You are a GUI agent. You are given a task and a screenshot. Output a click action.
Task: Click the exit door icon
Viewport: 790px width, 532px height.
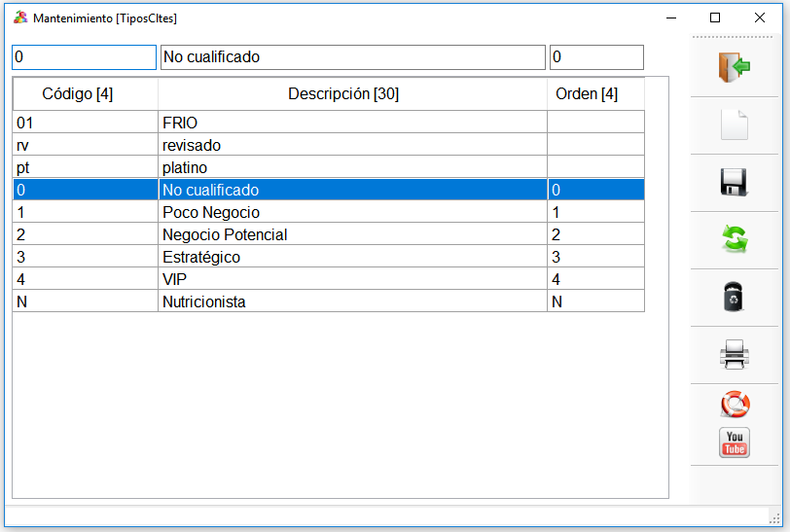pos(735,67)
